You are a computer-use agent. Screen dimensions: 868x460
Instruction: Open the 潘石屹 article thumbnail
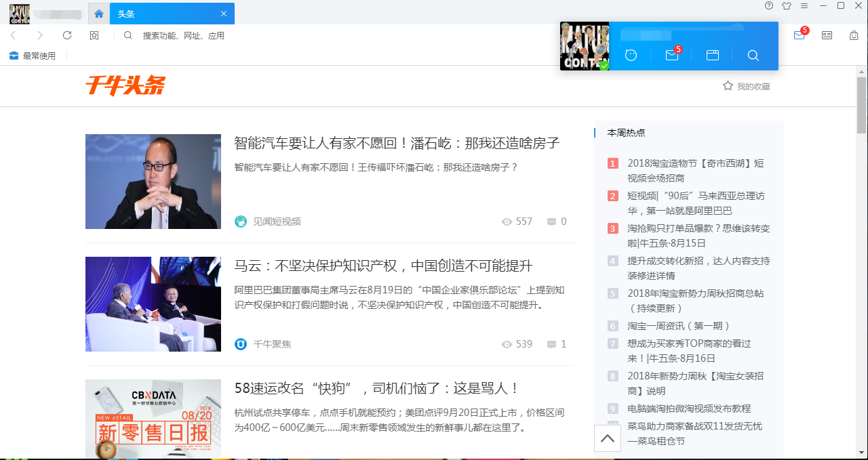pos(153,182)
